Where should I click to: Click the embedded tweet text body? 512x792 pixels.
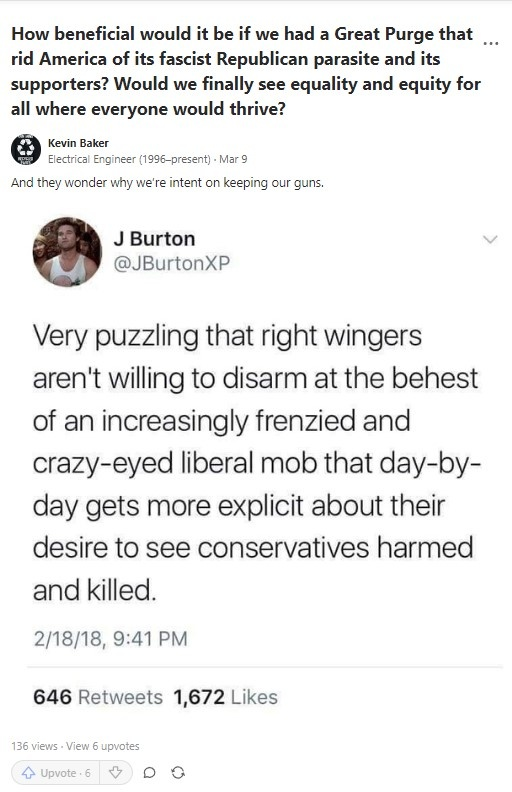pos(257,463)
